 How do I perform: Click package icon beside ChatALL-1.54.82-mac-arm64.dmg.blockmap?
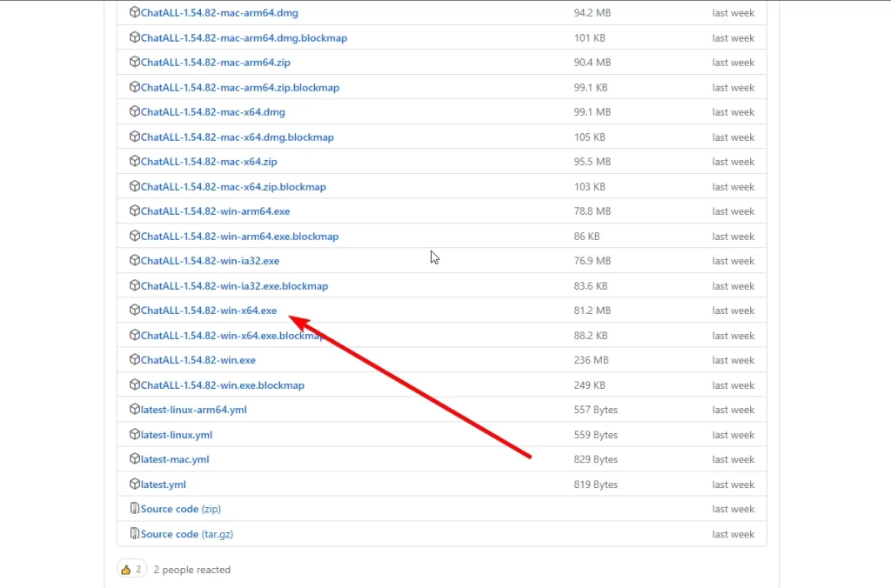[135, 37]
